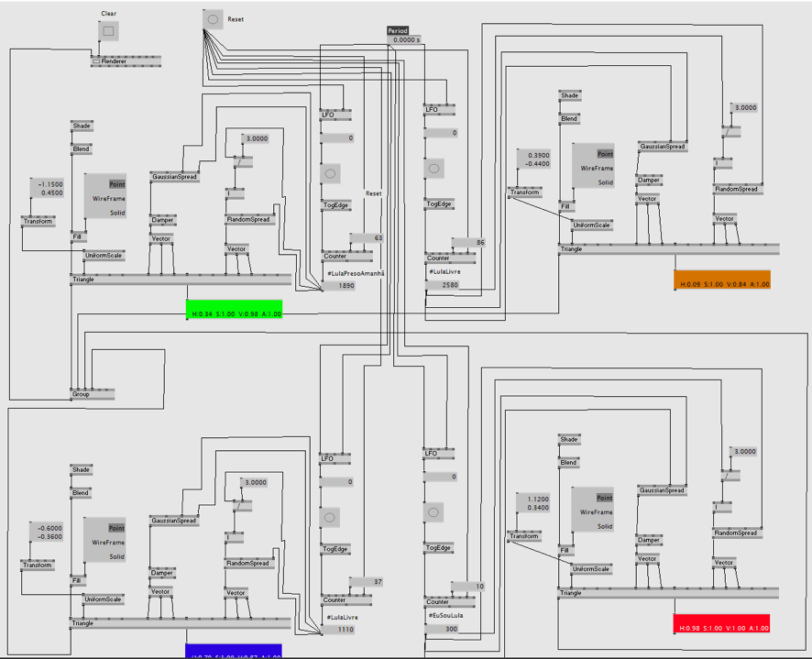812x659 pixels.
Task: Choose Point in list beside 1.1200 values
Action: (602, 499)
